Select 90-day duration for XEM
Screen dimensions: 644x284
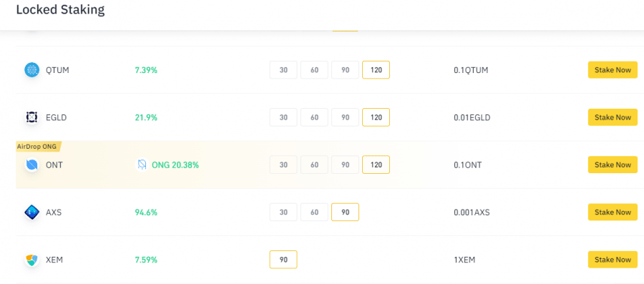[x=283, y=260]
